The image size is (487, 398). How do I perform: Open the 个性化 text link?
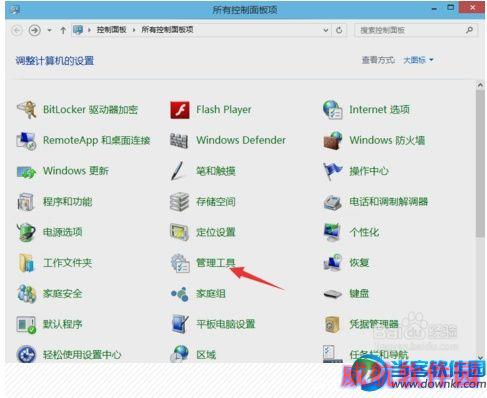click(364, 232)
